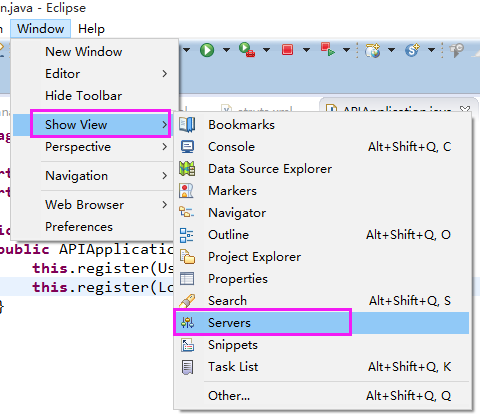The height and width of the screenshot is (414, 480).
Task: Open dropdown beside red-square green-arrow icon
Action: (346, 50)
